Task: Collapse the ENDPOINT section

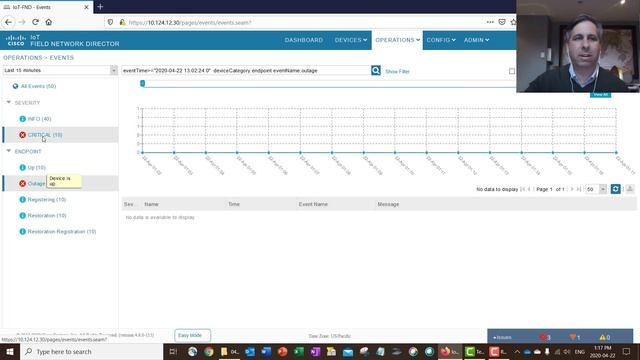Action: click(x=9, y=151)
